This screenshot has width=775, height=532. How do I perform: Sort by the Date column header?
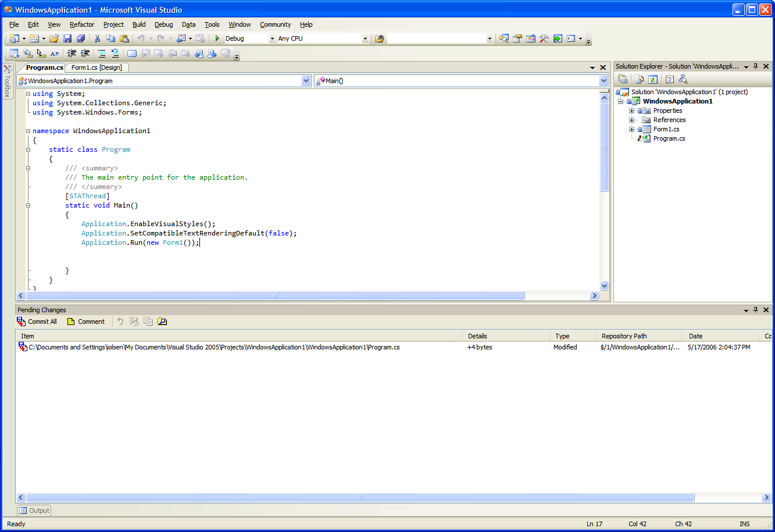coord(721,336)
